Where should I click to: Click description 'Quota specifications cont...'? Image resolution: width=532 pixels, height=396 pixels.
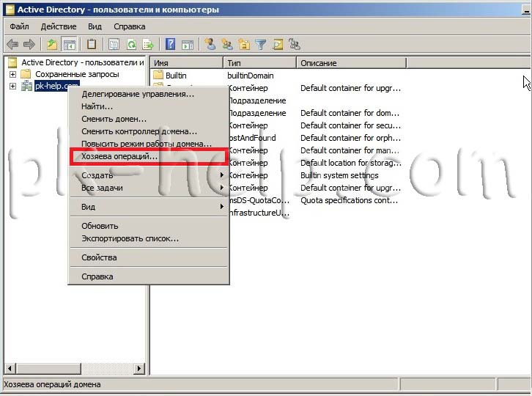pos(349,200)
